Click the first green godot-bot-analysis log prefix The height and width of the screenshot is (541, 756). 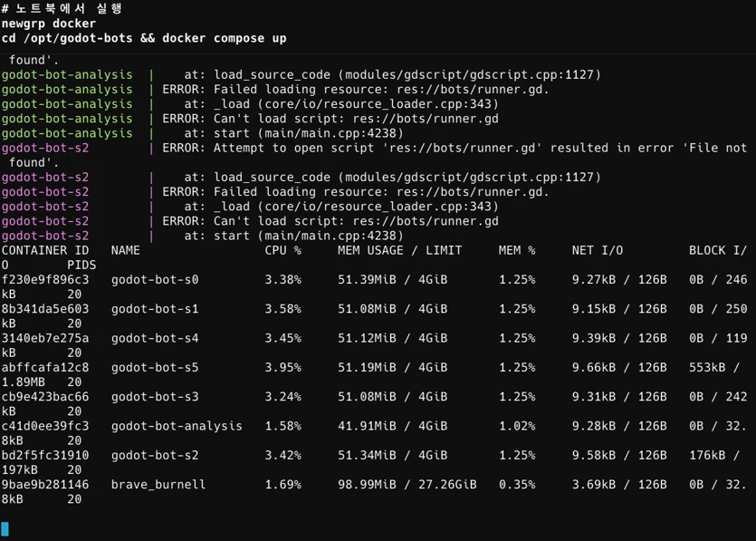pyautogui.click(x=67, y=75)
